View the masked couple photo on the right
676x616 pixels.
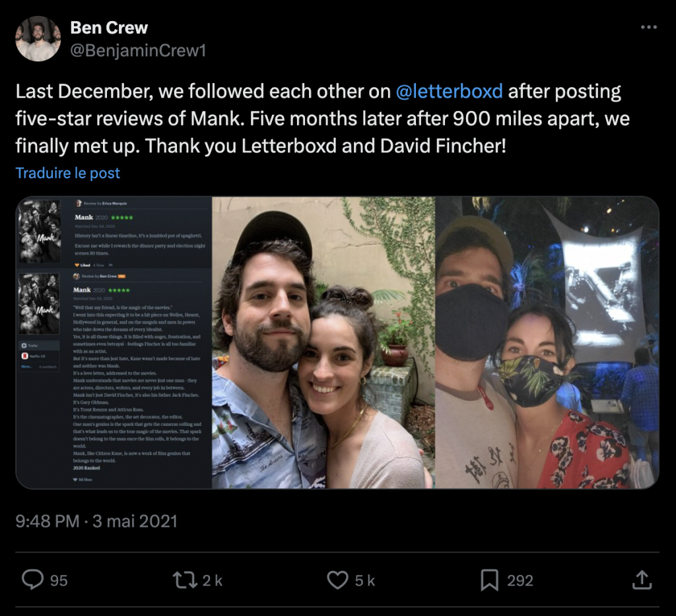point(547,343)
